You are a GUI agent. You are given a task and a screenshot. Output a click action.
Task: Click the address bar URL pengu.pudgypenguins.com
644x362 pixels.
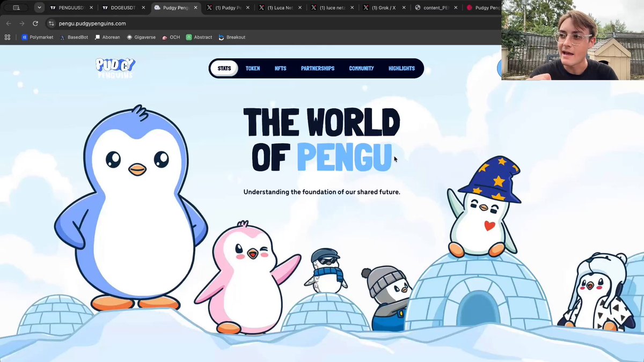92,24
